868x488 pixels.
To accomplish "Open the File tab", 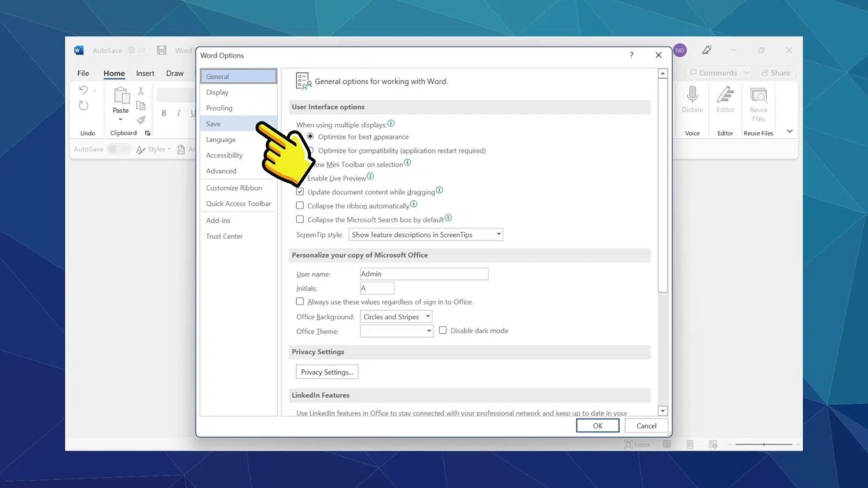I will [x=83, y=73].
